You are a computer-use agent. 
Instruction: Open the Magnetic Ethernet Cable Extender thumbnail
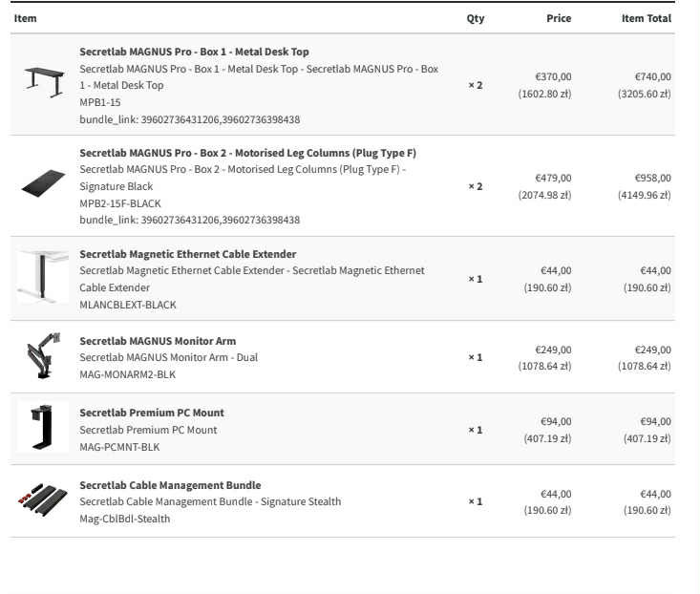coord(43,277)
